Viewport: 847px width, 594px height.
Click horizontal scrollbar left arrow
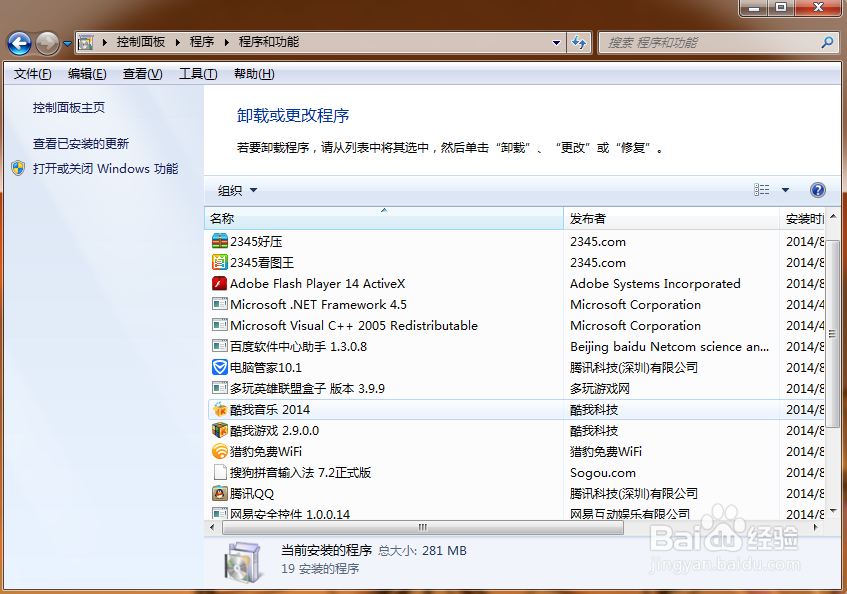click(212, 527)
